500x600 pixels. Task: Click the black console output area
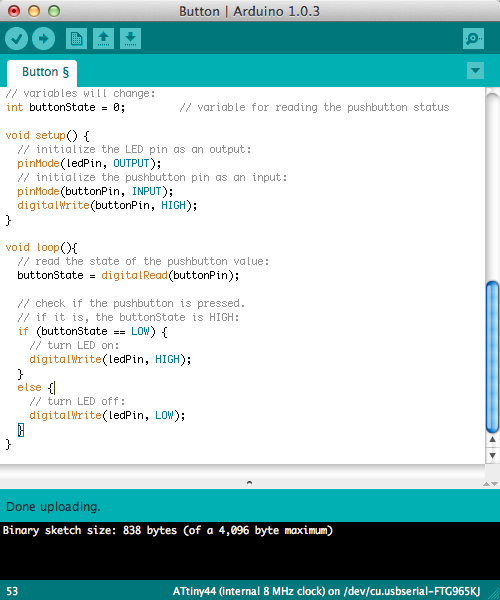click(250, 551)
